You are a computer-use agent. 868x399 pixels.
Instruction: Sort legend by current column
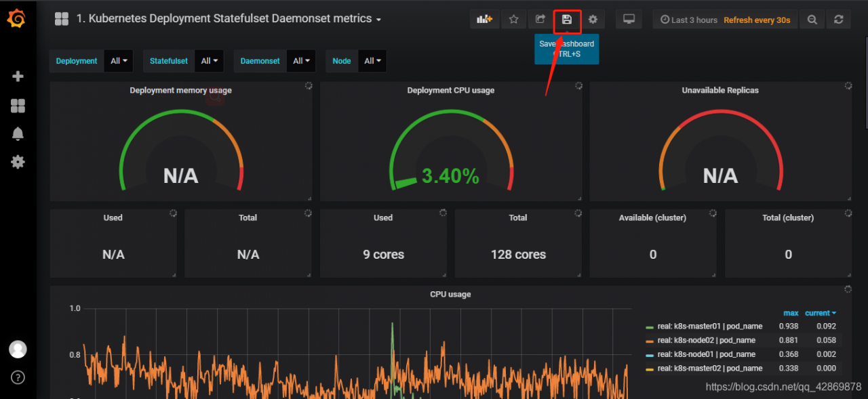coord(820,313)
